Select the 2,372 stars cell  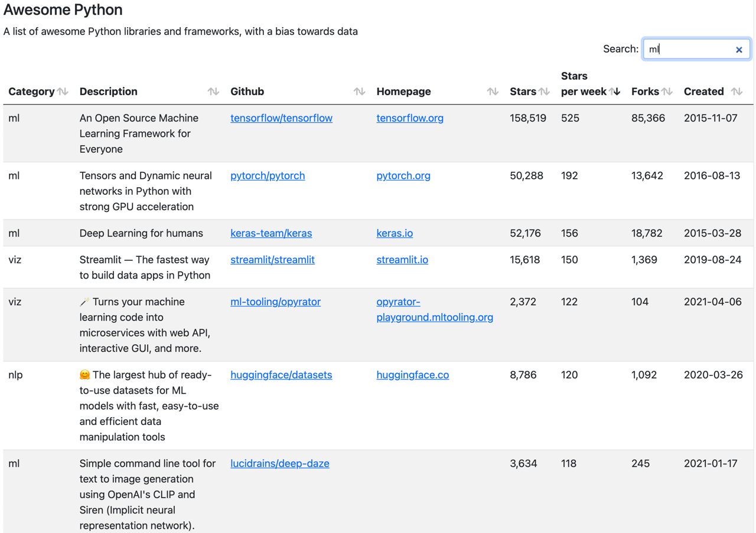tap(523, 302)
